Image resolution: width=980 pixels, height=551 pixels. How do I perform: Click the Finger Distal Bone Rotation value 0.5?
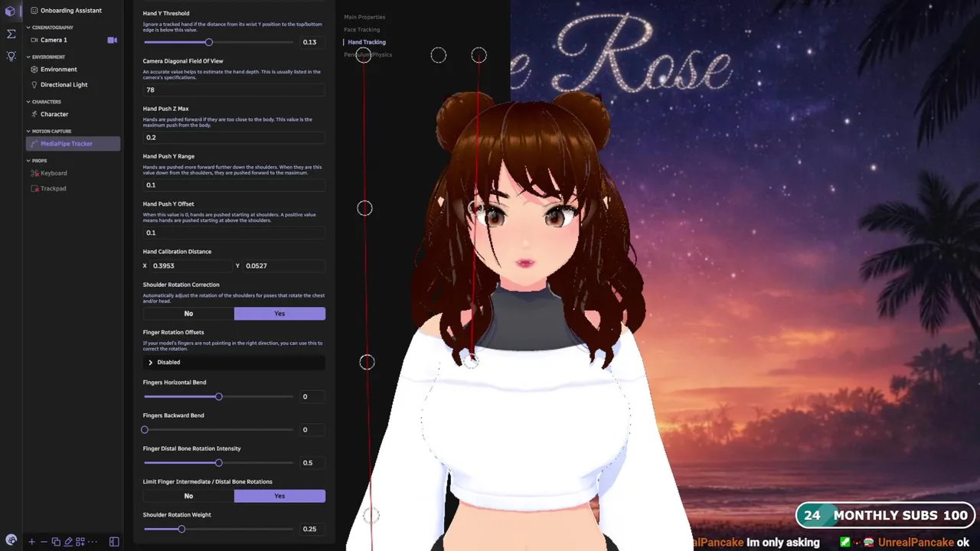[312, 463]
